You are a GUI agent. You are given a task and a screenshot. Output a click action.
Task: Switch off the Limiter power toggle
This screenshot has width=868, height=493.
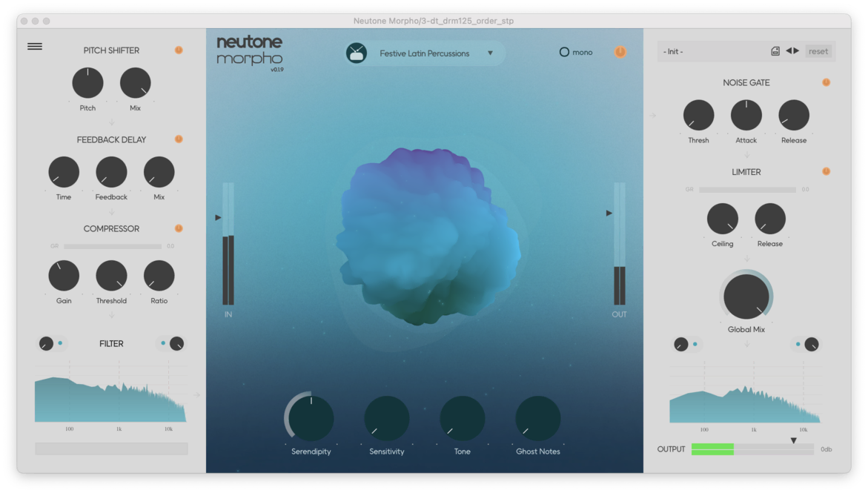point(826,171)
